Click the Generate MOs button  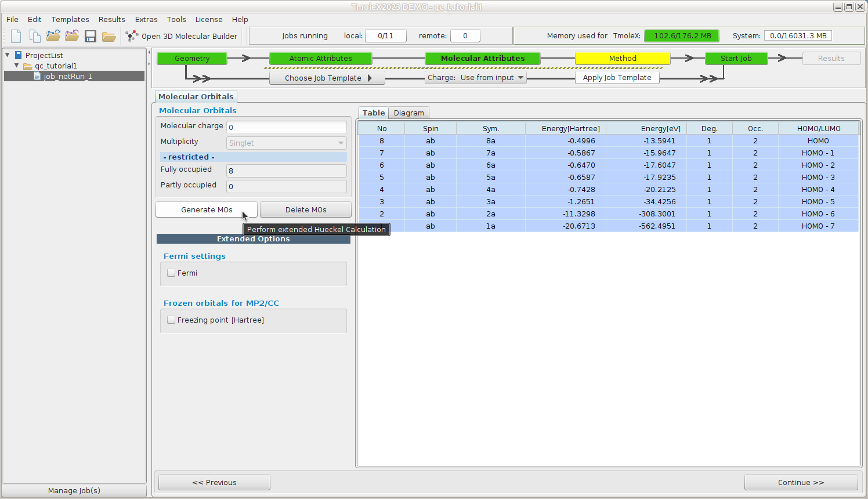(207, 209)
